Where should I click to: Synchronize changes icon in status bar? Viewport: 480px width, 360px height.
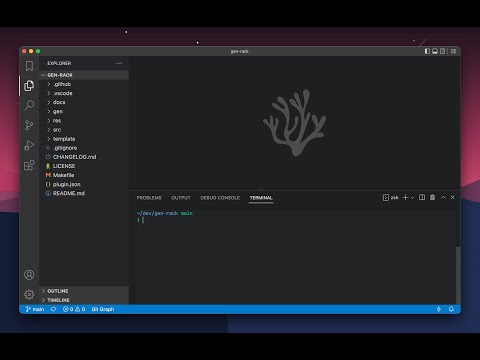(53, 309)
